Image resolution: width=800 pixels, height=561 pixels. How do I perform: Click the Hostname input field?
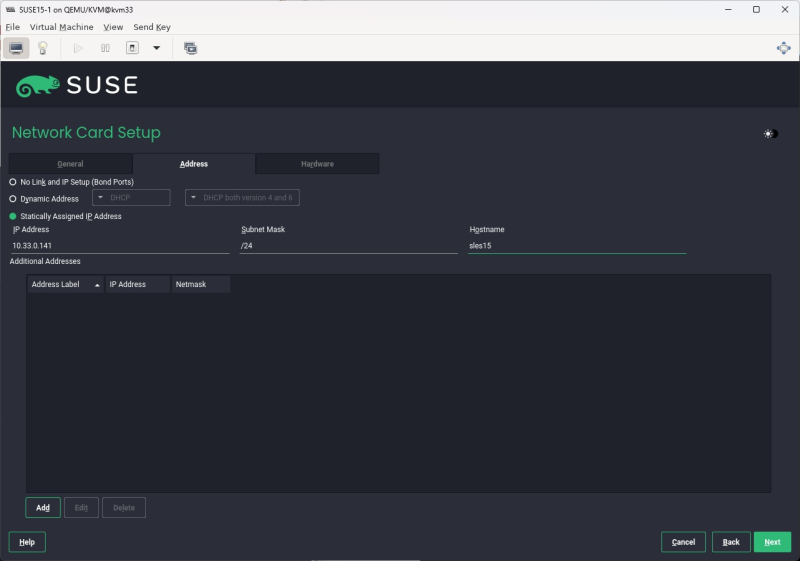[x=577, y=246]
